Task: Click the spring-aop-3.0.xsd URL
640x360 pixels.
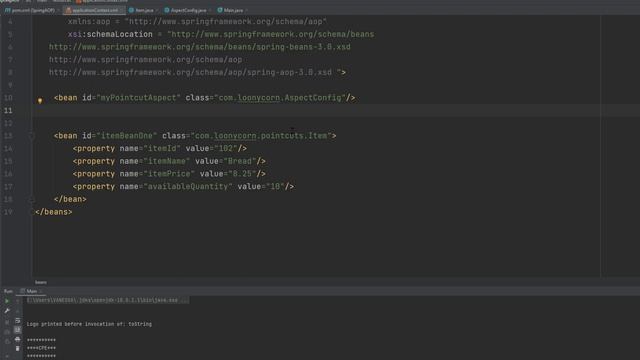Action: point(190,72)
